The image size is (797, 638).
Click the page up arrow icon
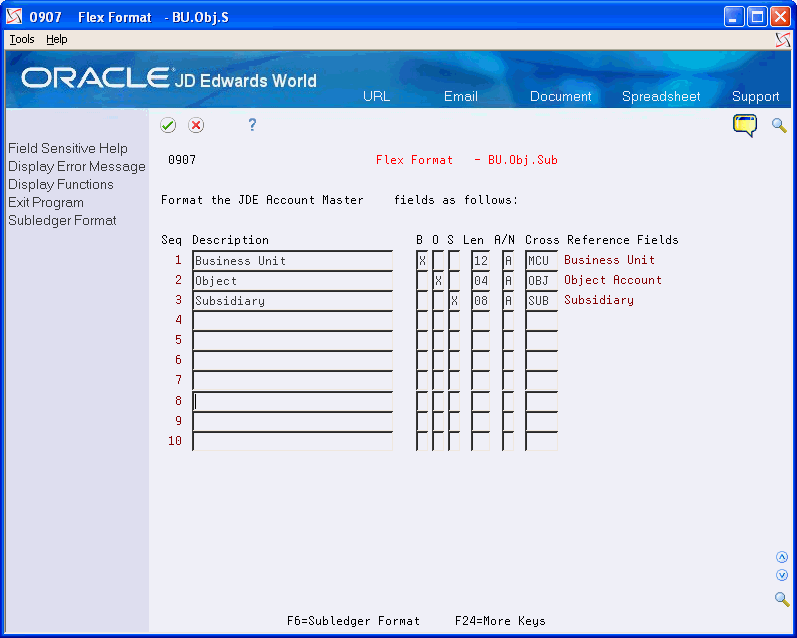[x=782, y=557]
